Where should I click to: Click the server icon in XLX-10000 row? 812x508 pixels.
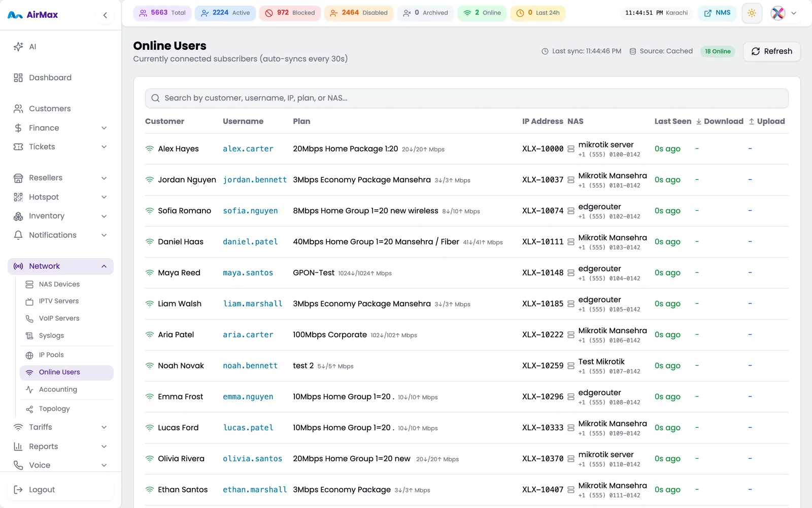(571, 149)
